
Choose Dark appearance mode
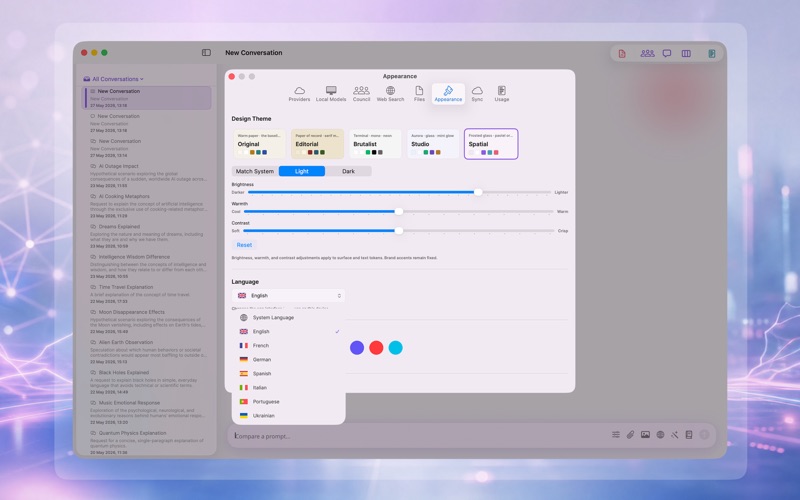[348, 171]
